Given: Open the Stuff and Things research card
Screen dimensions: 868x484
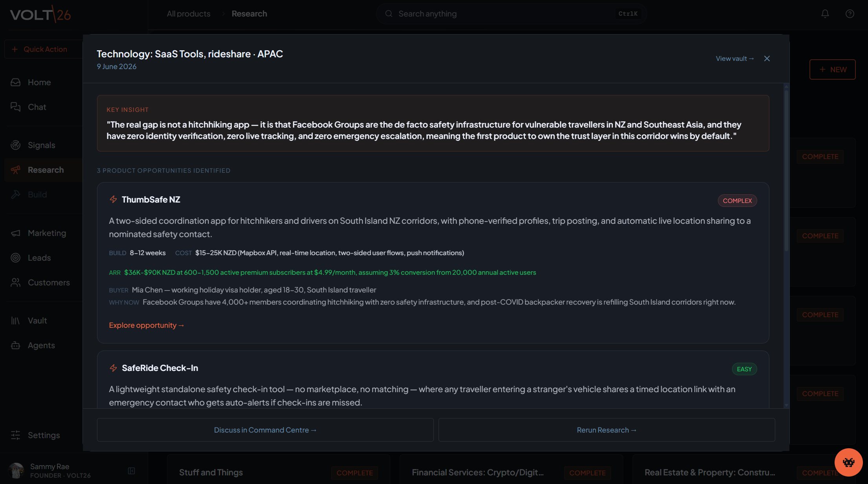Looking at the screenshot, I should point(279,469).
